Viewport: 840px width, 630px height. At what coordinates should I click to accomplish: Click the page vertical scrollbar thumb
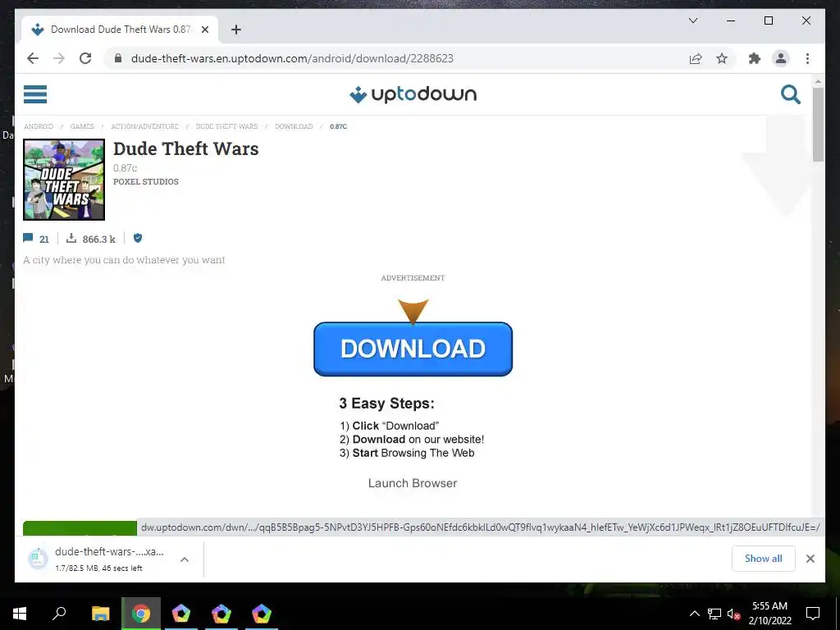pos(818,125)
